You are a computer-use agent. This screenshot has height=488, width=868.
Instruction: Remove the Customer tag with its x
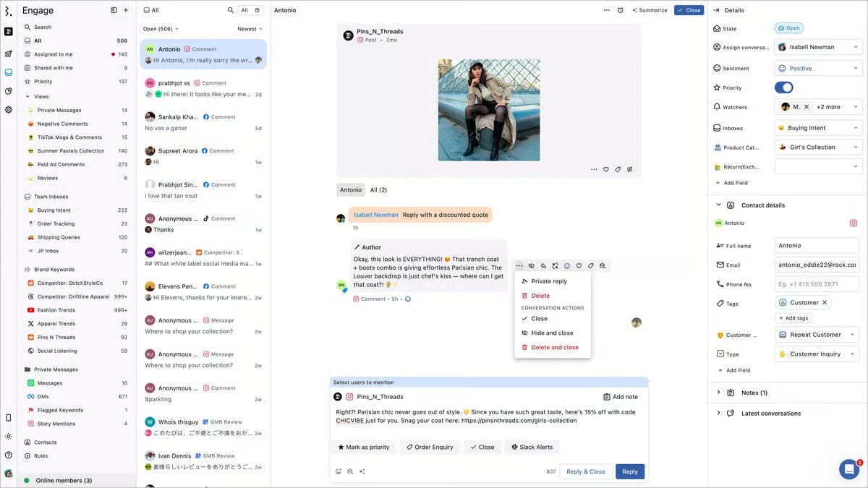coord(825,302)
